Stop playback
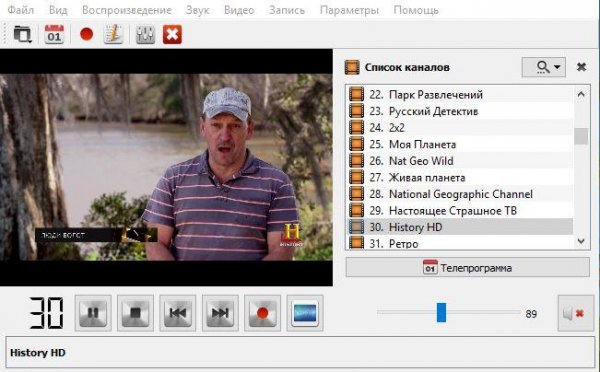The image size is (600, 372). [x=135, y=313]
